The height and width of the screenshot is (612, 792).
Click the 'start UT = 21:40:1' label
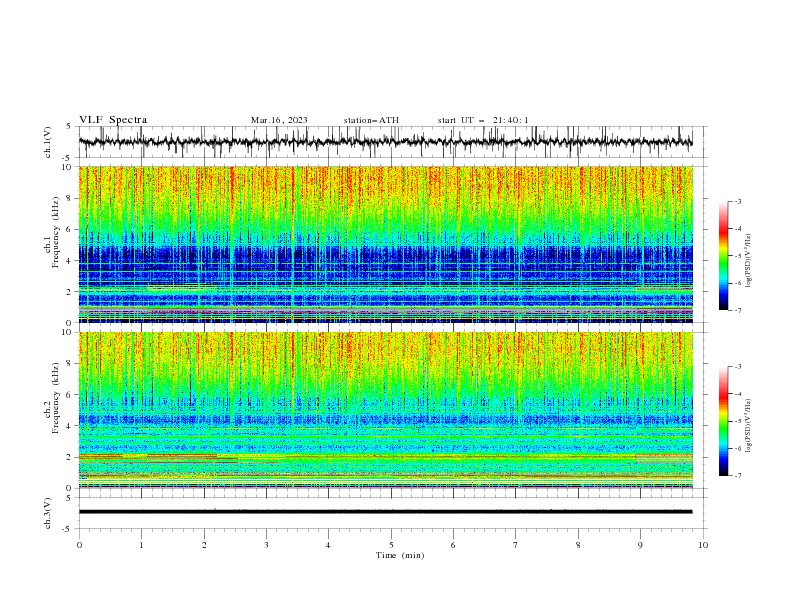[483, 120]
